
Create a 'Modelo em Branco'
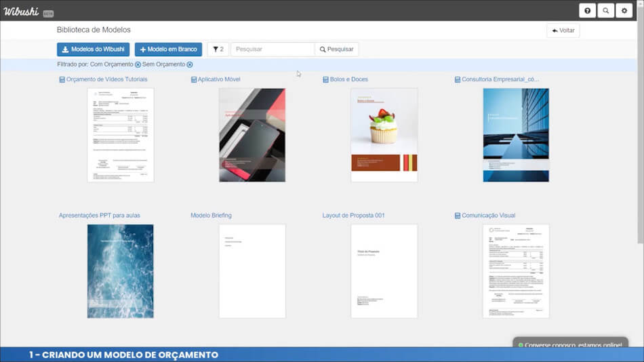168,49
